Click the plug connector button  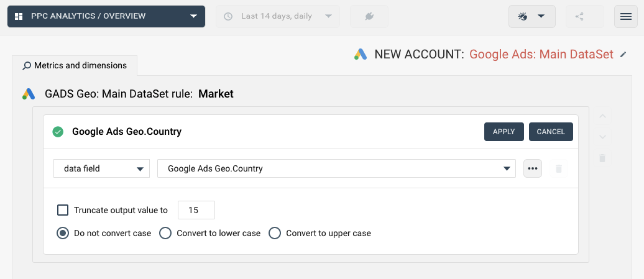point(369,16)
